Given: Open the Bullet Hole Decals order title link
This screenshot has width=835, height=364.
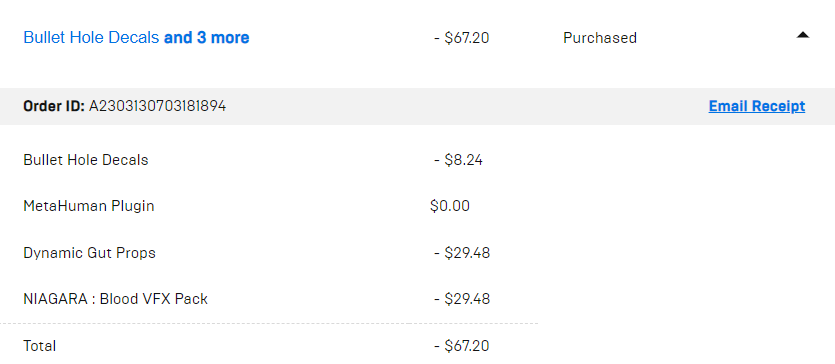Looking at the screenshot, I should (x=91, y=38).
